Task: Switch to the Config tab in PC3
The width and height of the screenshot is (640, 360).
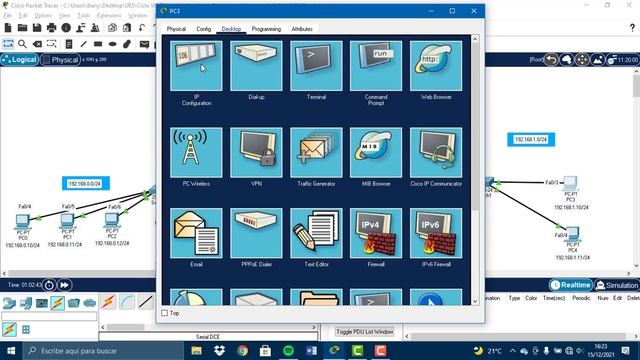Action: (204, 29)
